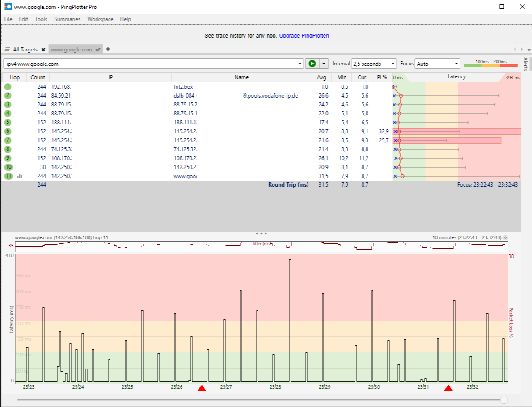Click the hop 9 green circle icon
This screenshot has width=532, height=407.
[8, 158]
